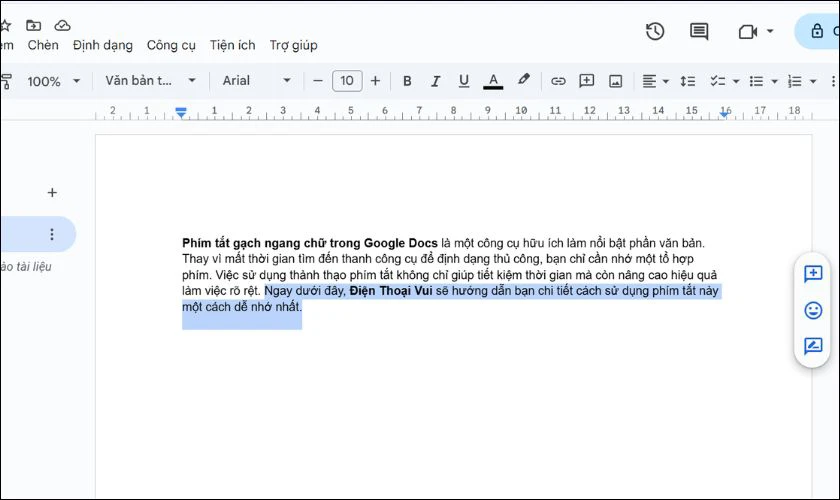The image size is (840, 500).
Task: Click the star document icon
Action: (x=5, y=25)
